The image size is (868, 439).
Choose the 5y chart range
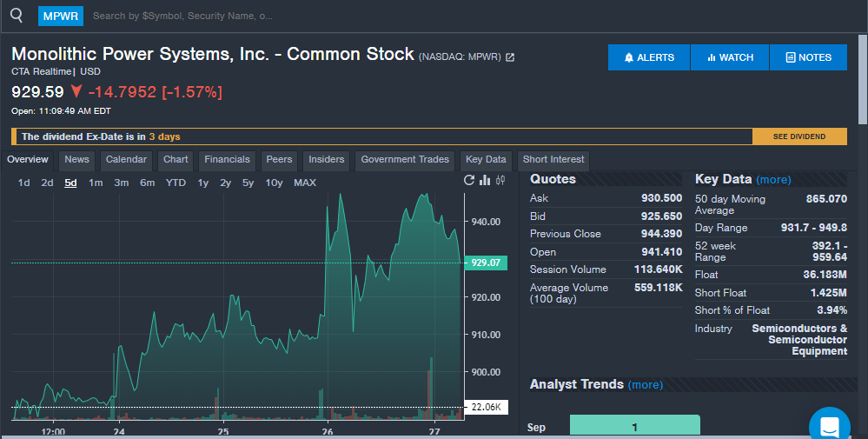[248, 183]
